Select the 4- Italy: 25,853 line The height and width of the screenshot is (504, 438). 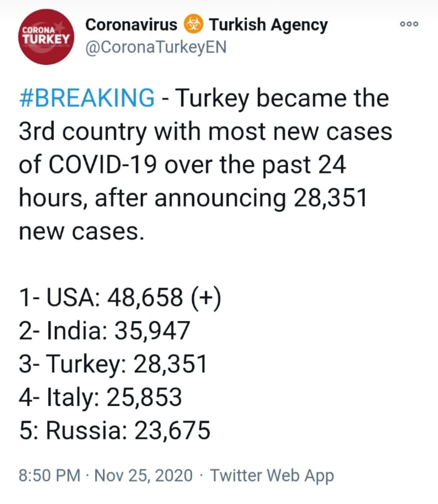tap(101, 397)
